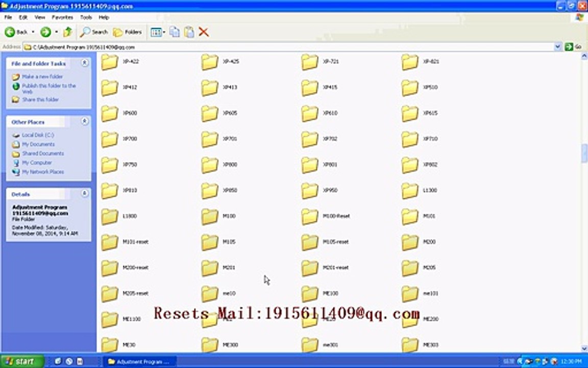Select the XP-425 folder

pos(220,62)
